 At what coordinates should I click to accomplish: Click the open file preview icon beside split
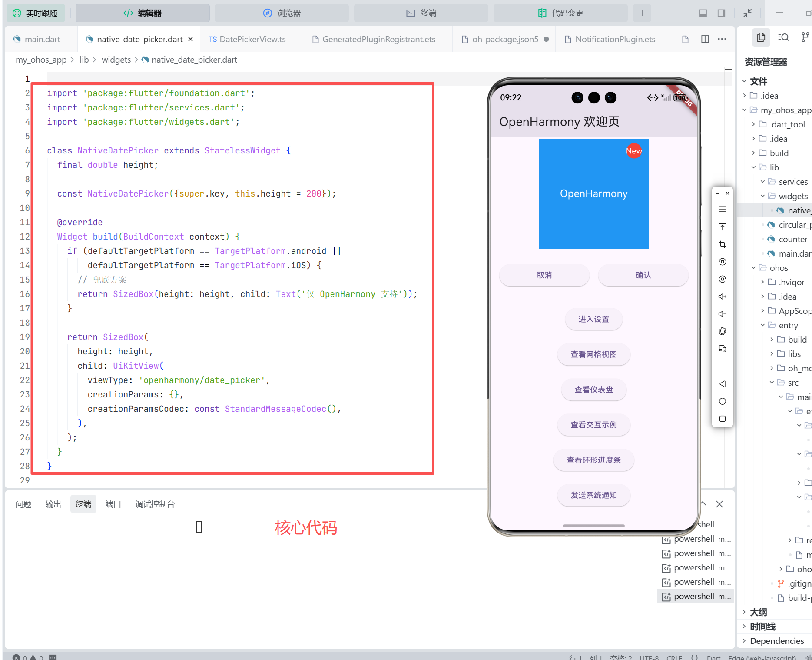685,39
